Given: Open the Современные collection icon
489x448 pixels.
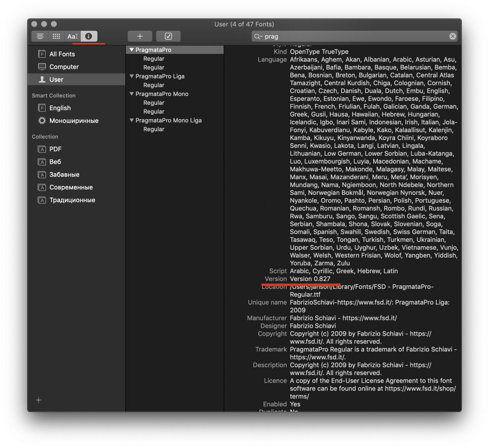Looking at the screenshot, I should click(x=42, y=187).
